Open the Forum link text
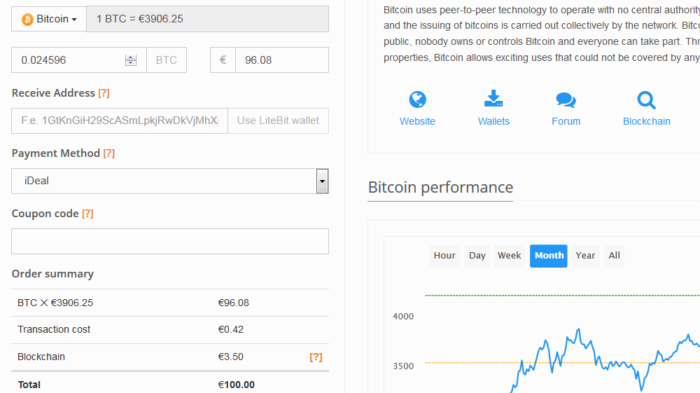 566,121
